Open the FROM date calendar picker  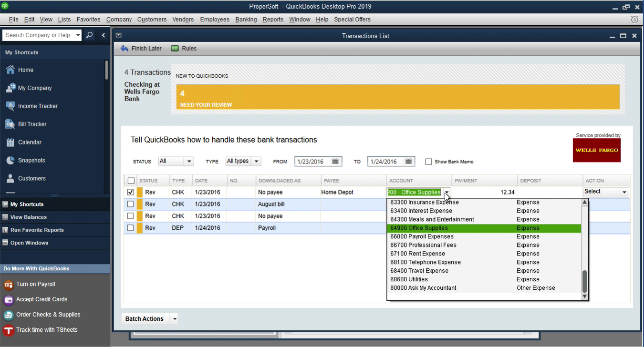[336, 162]
